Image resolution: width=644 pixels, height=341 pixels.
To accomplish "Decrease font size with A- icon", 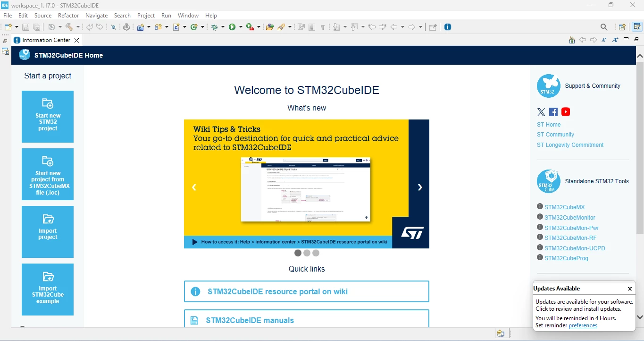I will [x=604, y=40].
